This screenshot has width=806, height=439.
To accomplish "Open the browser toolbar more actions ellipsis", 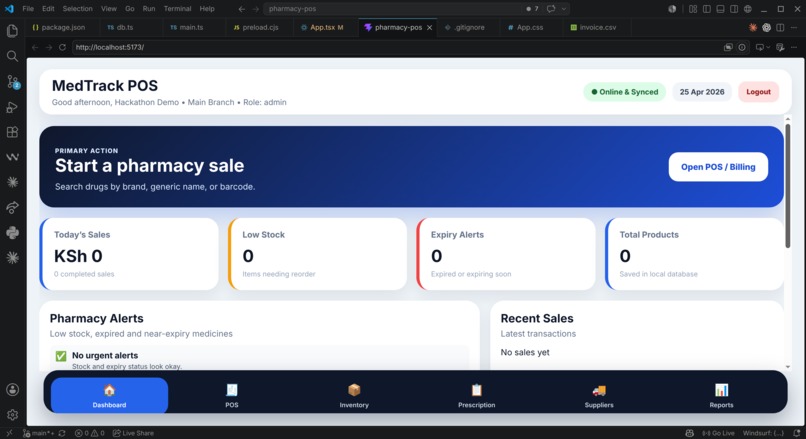I will pyautogui.click(x=794, y=47).
